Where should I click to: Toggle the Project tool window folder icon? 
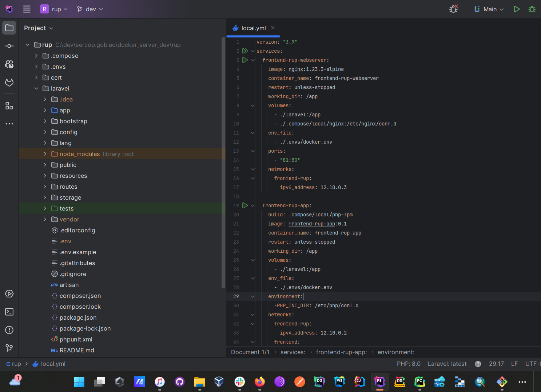[9, 28]
